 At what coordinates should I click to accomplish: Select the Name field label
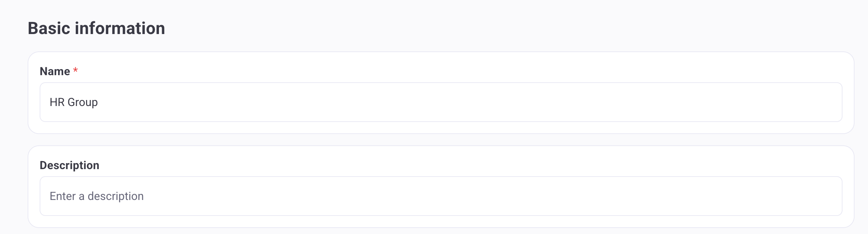55,71
